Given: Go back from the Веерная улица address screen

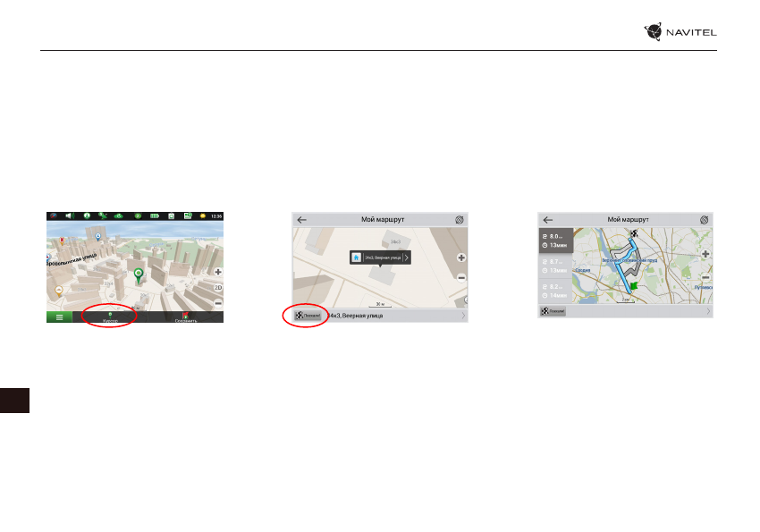Looking at the screenshot, I should click(x=302, y=219).
